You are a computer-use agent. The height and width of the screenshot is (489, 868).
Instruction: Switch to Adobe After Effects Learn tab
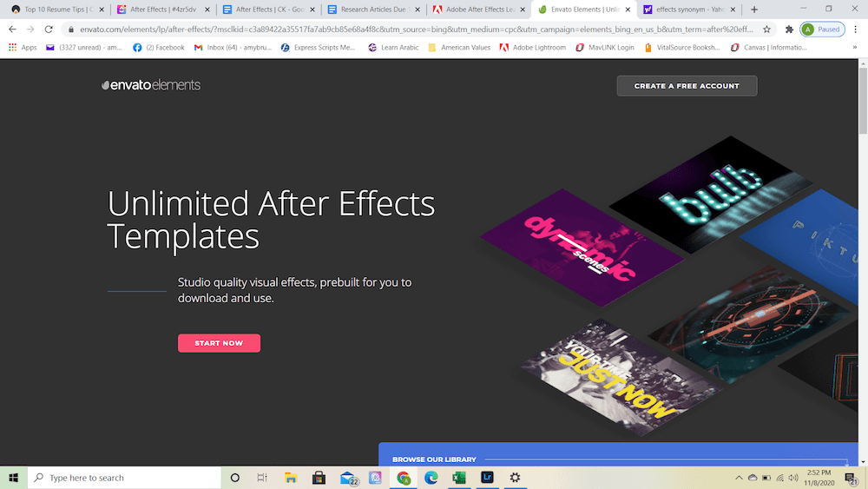(479, 10)
